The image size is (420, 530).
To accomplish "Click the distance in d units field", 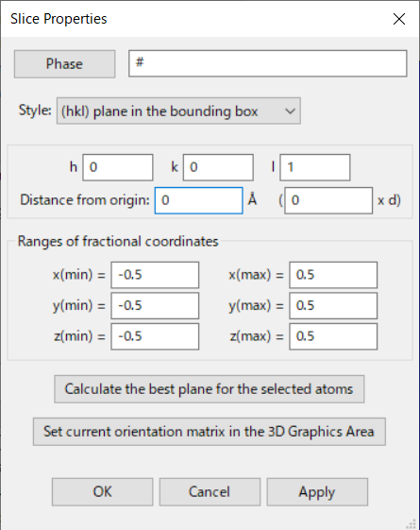I will [x=328, y=200].
